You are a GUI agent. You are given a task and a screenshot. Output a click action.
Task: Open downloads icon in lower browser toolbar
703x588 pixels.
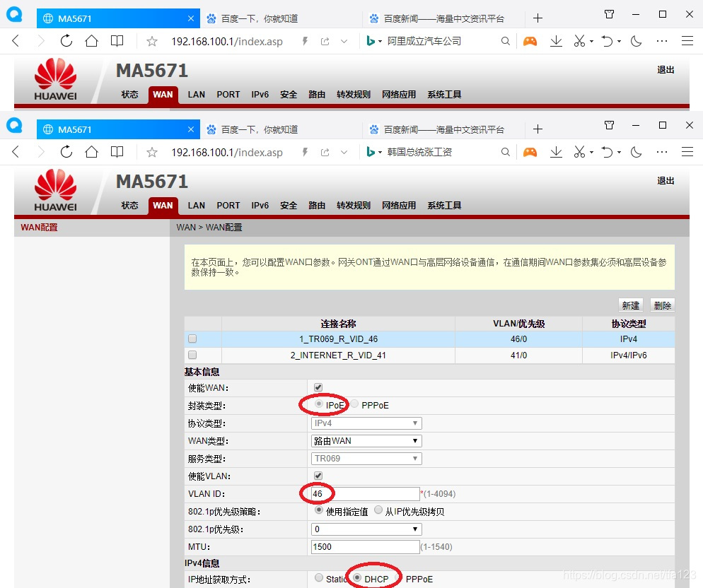coord(556,153)
